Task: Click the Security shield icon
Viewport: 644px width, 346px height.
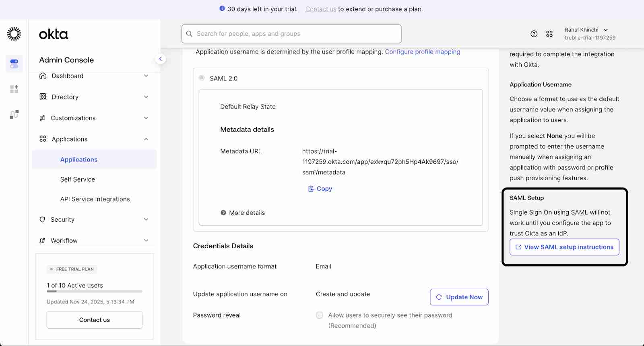Action: click(x=42, y=219)
